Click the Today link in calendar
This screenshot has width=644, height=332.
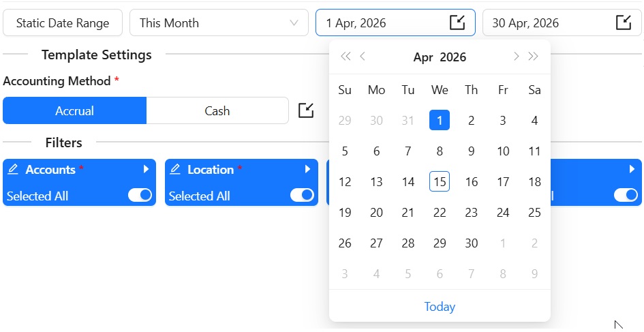coord(440,307)
